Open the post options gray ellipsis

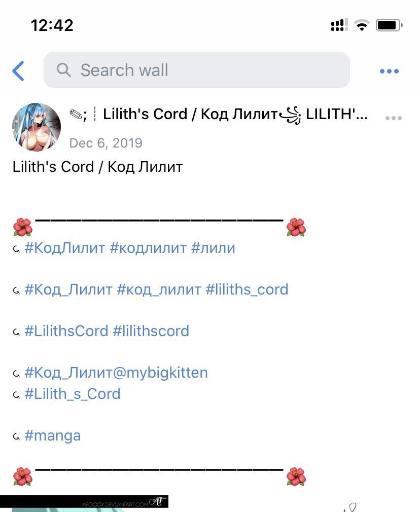pos(393,118)
